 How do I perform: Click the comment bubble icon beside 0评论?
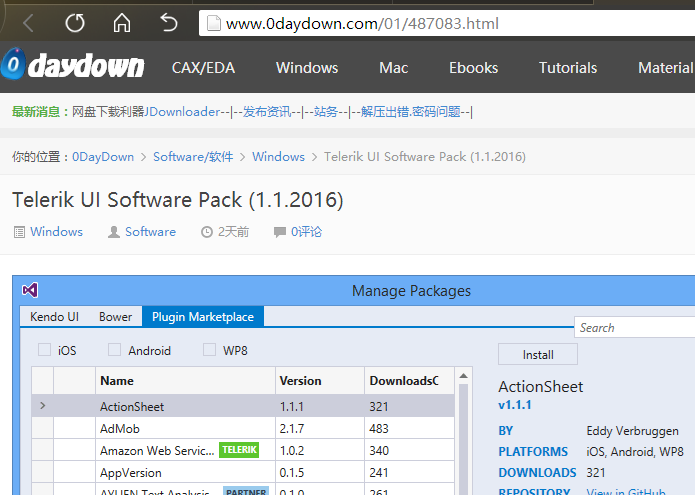tap(280, 232)
